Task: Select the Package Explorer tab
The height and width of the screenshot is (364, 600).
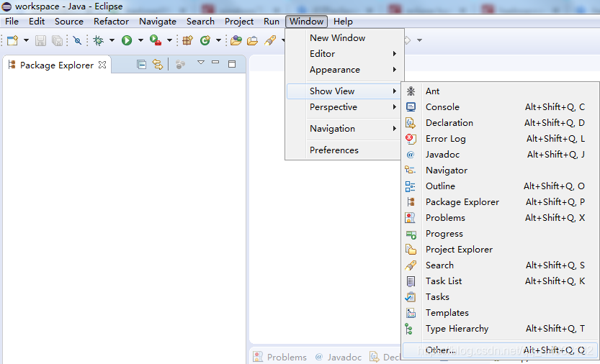Action: tap(57, 65)
